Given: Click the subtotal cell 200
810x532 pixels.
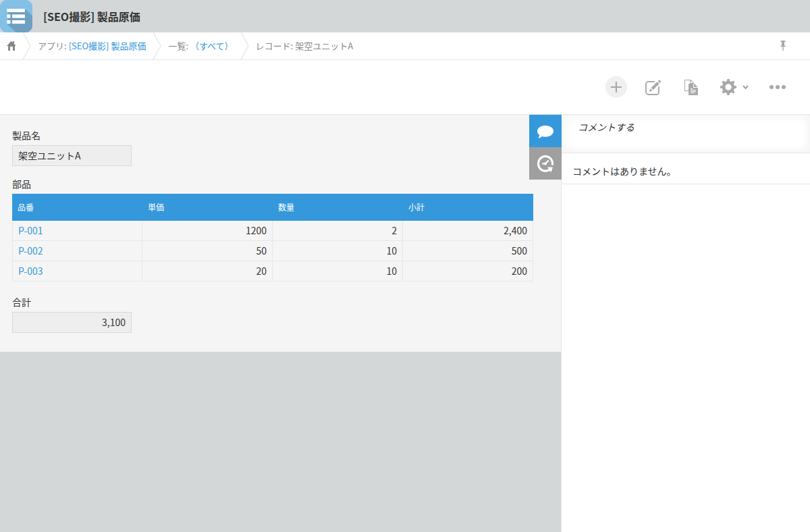Looking at the screenshot, I should [x=468, y=271].
